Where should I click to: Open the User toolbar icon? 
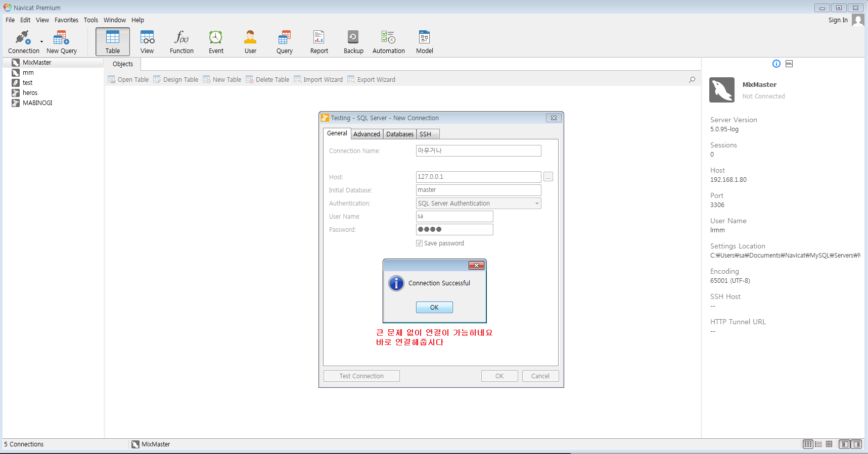[x=250, y=41]
